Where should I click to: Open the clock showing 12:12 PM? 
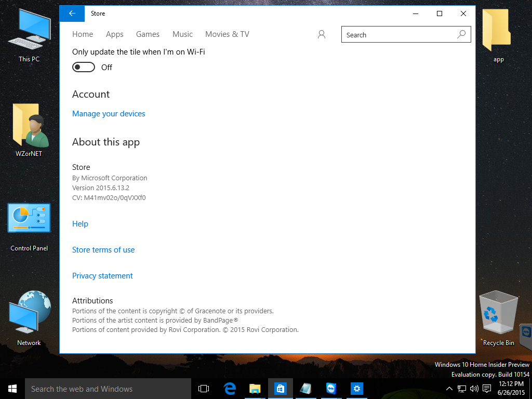[x=511, y=388]
